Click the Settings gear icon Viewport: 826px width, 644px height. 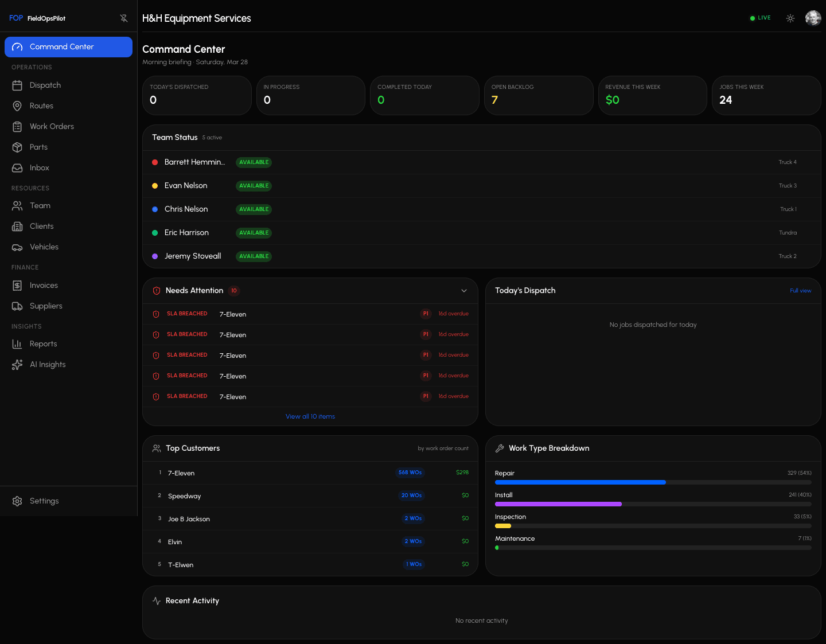pyautogui.click(x=17, y=501)
